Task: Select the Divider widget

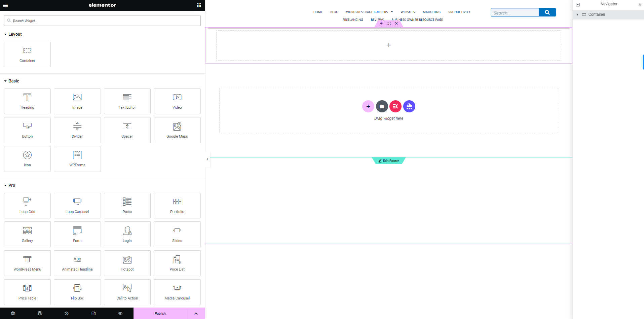Action: [77, 130]
